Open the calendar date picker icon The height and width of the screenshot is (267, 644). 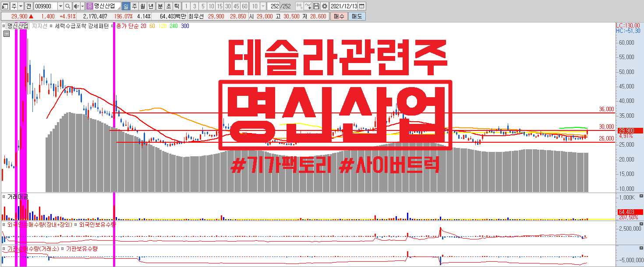click(362, 6)
